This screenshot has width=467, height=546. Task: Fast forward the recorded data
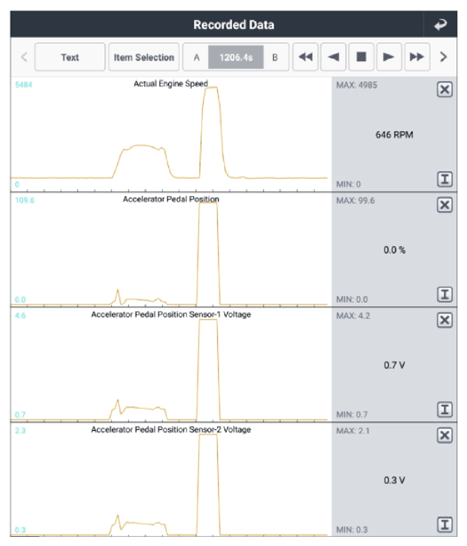click(x=417, y=57)
